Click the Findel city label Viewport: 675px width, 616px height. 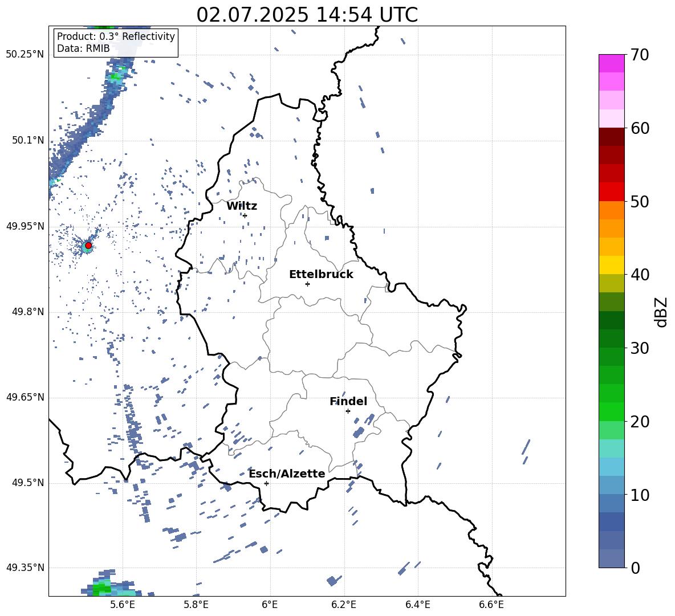pyautogui.click(x=348, y=401)
